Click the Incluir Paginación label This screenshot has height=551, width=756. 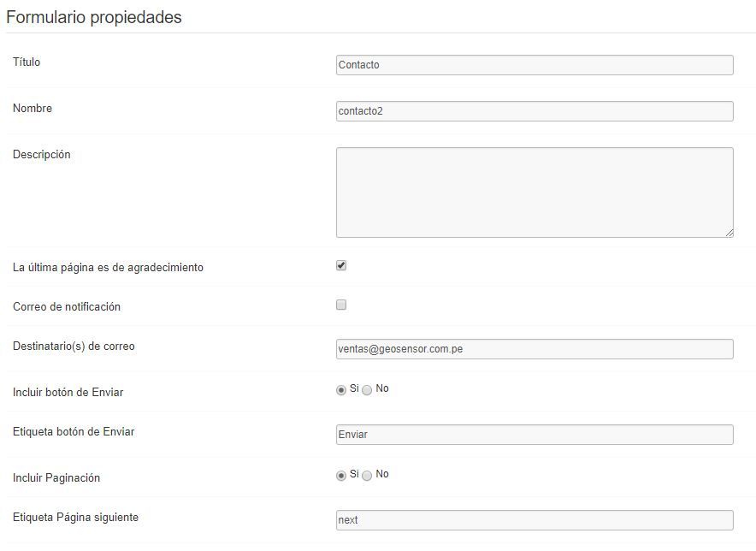[x=56, y=477]
